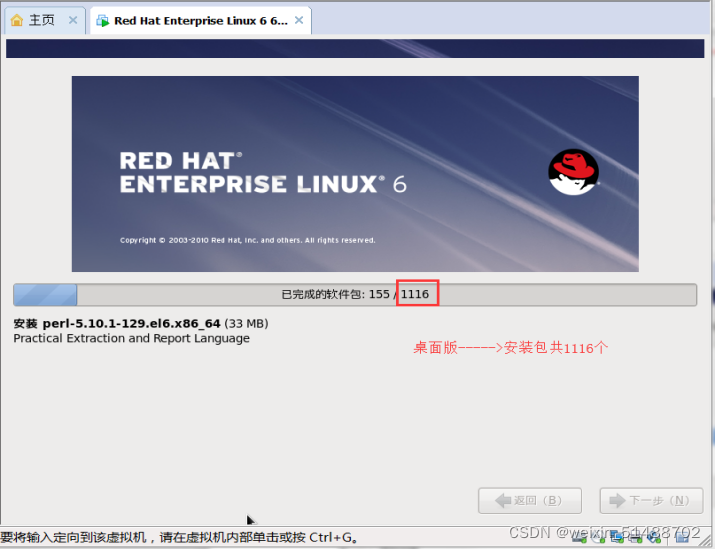Click the package installation progress bar
Viewport: 715px width, 549px height.
[355, 295]
